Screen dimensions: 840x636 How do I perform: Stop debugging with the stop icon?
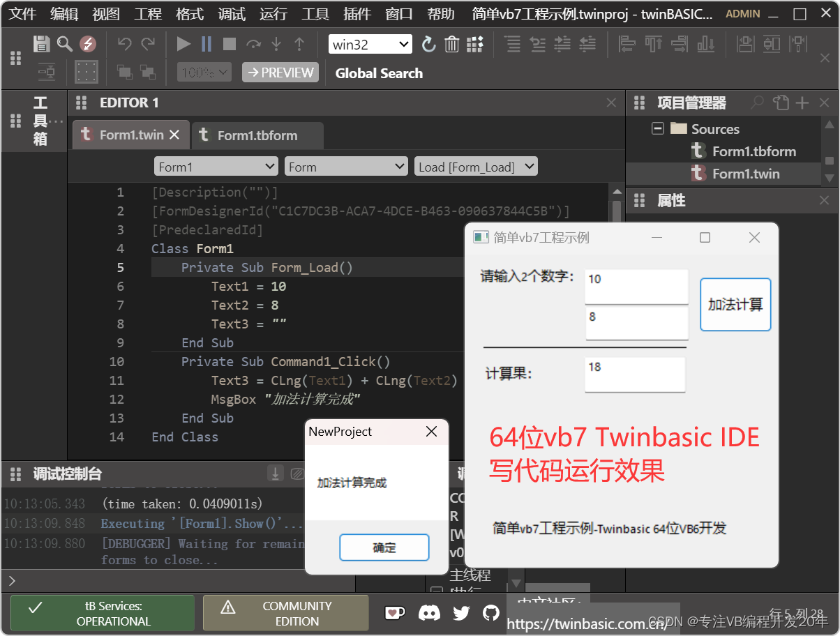point(229,43)
